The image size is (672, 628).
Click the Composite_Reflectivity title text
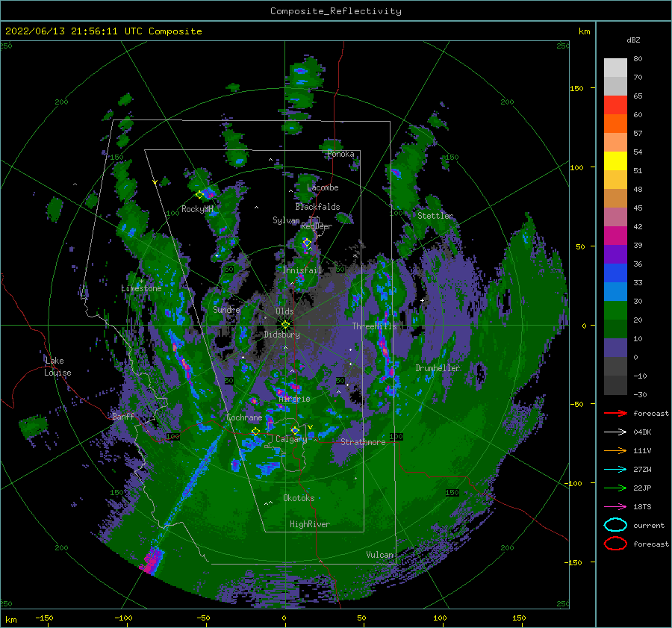(336, 11)
